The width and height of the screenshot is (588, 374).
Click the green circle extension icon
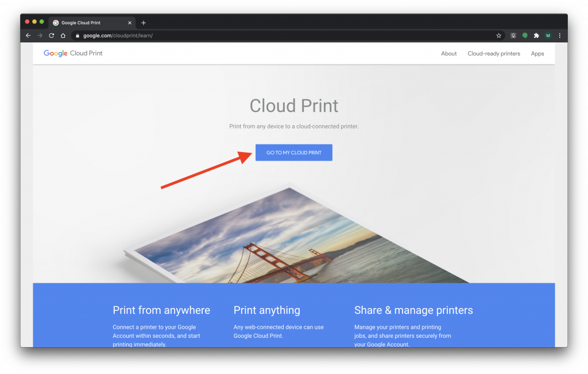[525, 36]
